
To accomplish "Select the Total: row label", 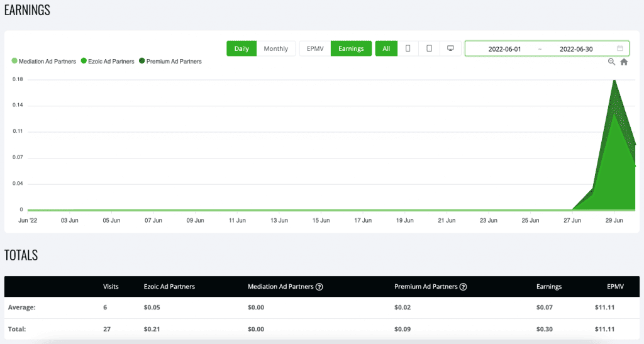I will tap(17, 329).
